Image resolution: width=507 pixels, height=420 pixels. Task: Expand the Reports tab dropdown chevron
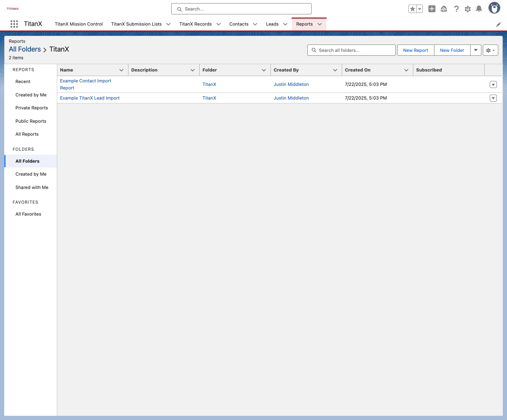pos(320,24)
